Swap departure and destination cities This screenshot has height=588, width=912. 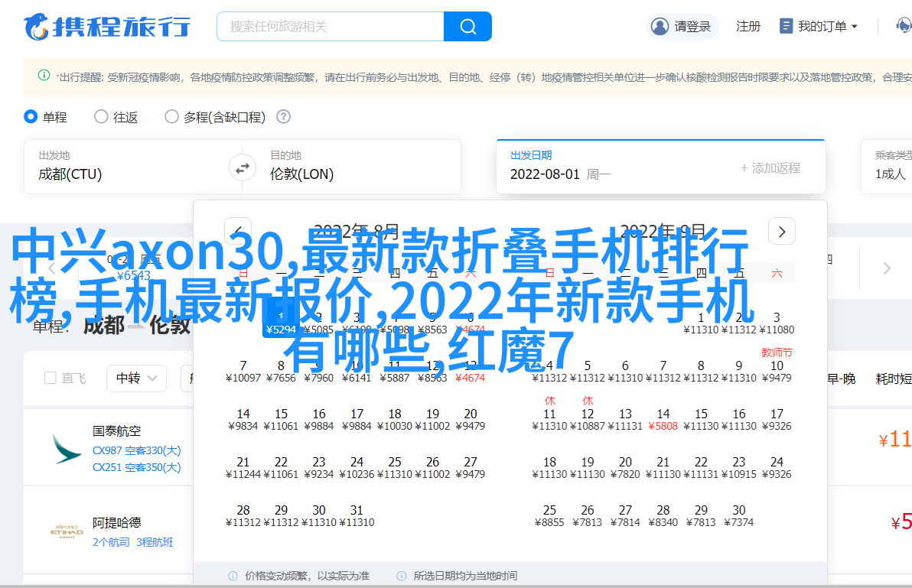coord(243,168)
